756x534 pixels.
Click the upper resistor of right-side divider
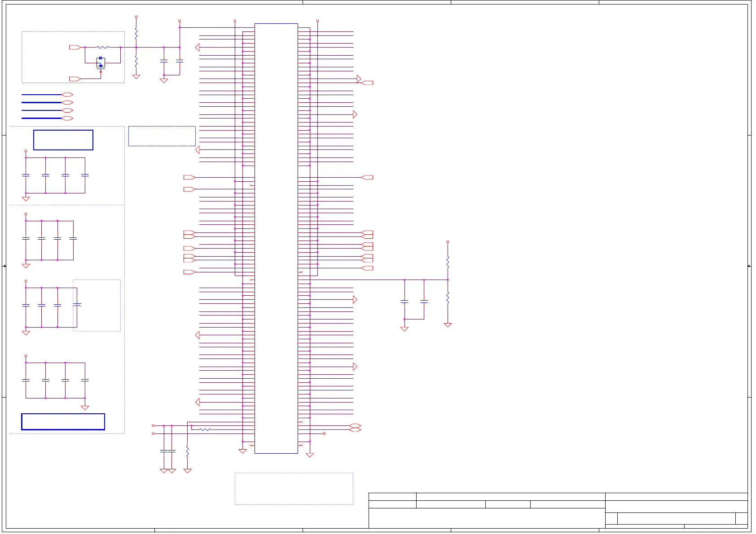448,262
